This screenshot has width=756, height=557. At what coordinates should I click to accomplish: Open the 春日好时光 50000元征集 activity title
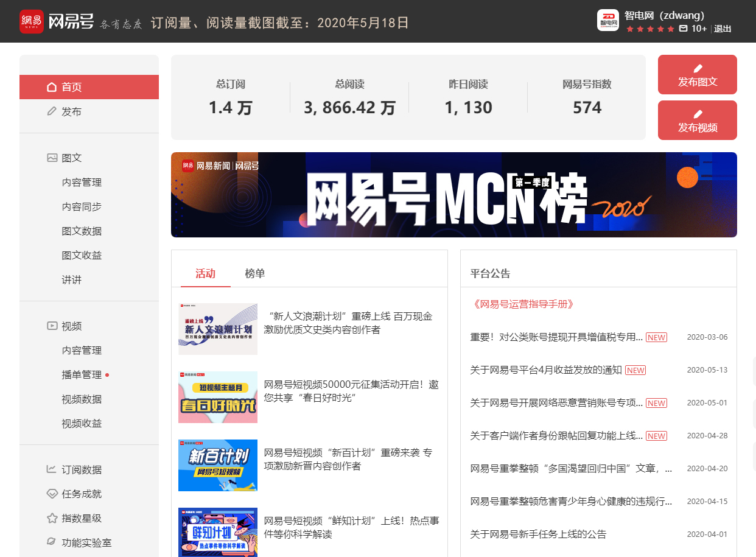click(x=351, y=391)
